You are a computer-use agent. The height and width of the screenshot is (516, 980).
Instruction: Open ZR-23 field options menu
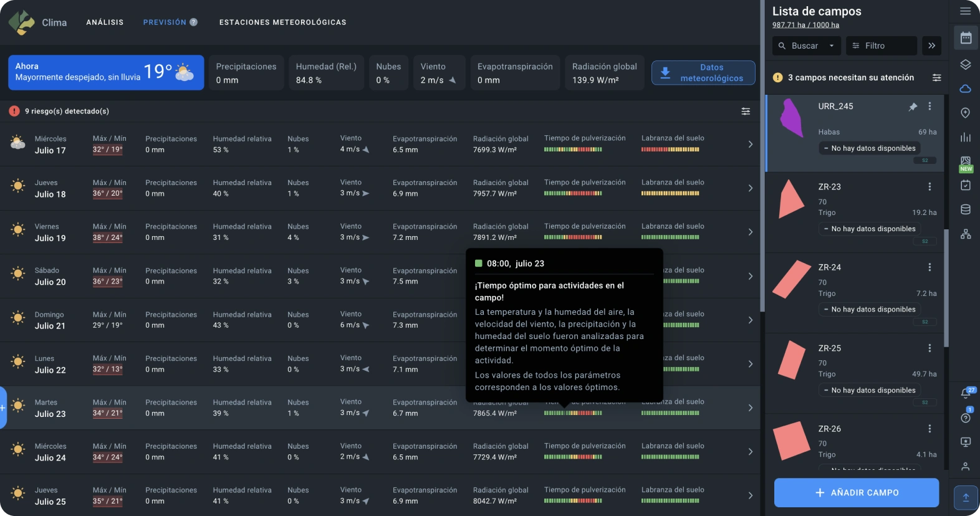[x=930, y=187]
